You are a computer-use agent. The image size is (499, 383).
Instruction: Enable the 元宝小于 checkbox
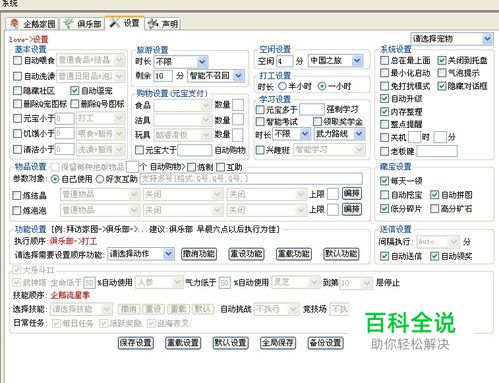pos(17,118)
